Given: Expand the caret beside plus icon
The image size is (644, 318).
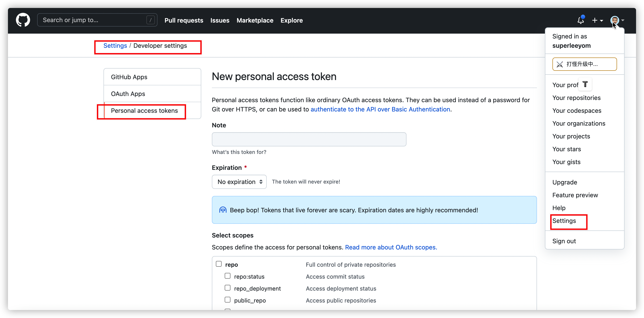Looking at the screenshot, I should (x=602, y=21).
